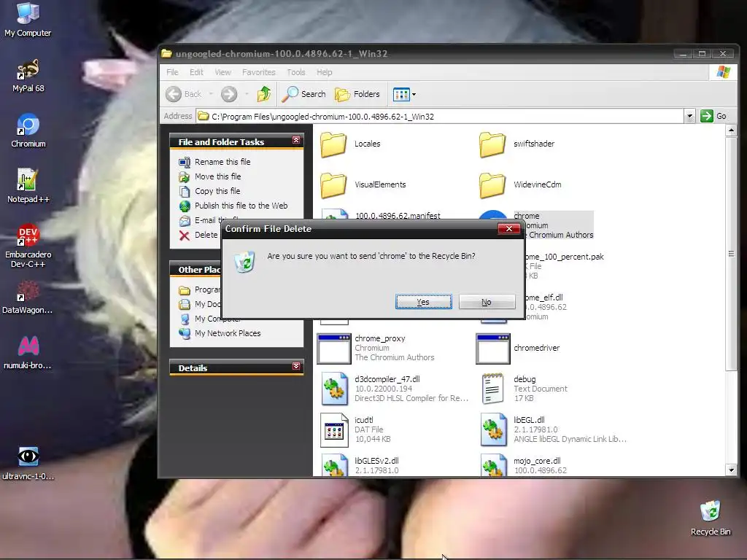Open DataWagon desktop shortcut
Screen dimensions: 747x560
click(x=28, y=297)
